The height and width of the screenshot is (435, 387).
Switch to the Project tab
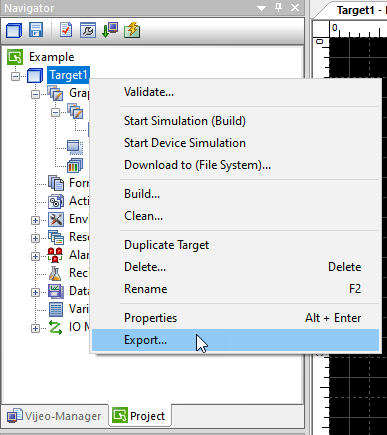[x=139, y=416]
